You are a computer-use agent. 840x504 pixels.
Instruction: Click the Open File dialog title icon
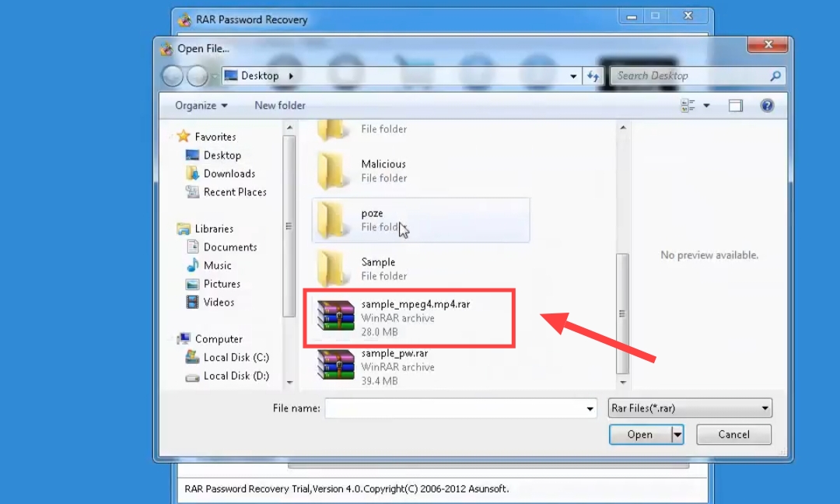pos(166,48)
